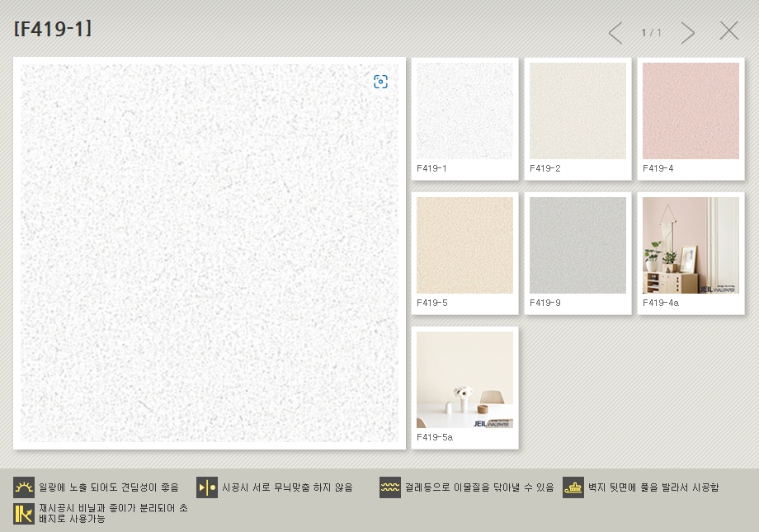759x532 pixels.
Task: Click the zoom focus icon on preview
Action: (380, 82)
